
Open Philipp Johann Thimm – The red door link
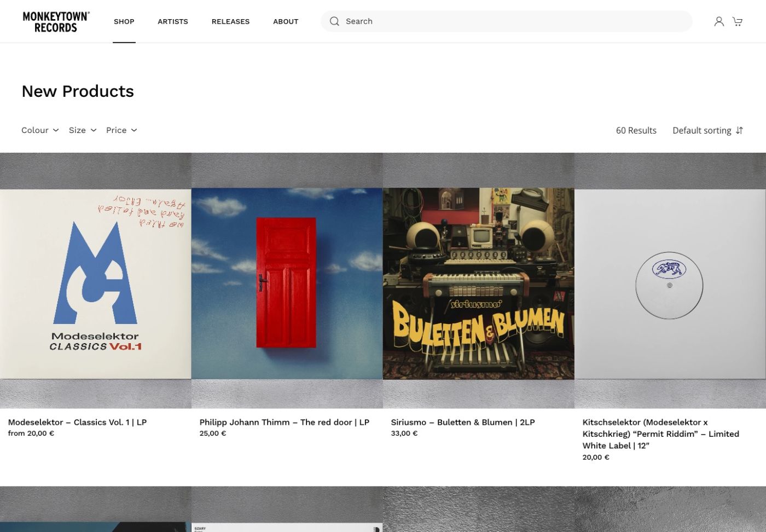click(x=285, y=422)
